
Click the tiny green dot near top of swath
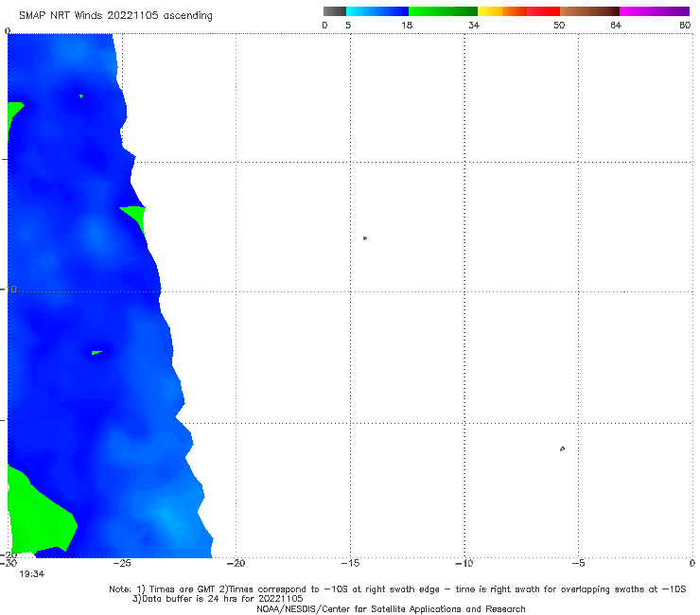click(x=81, y=96)
